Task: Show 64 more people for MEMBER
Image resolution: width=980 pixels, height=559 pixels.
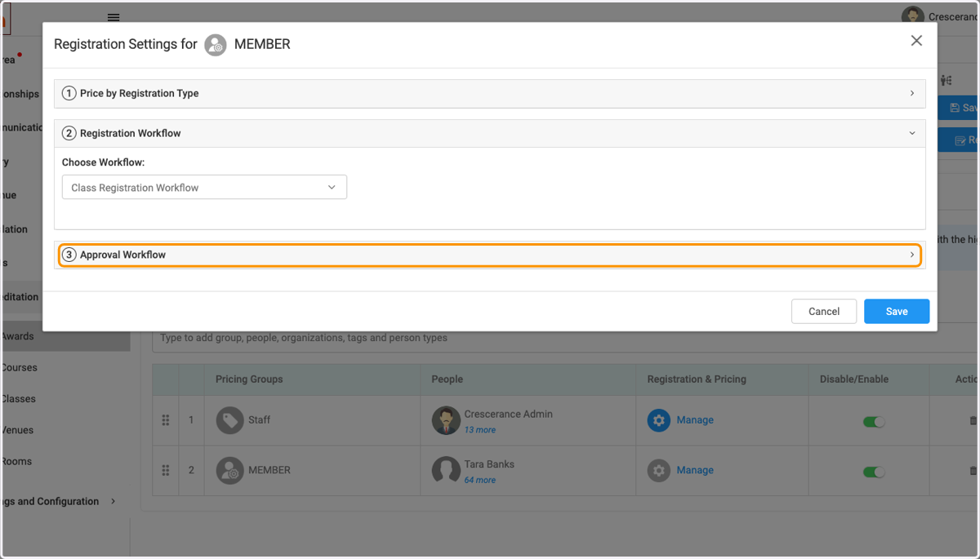Action: (480, 481)
